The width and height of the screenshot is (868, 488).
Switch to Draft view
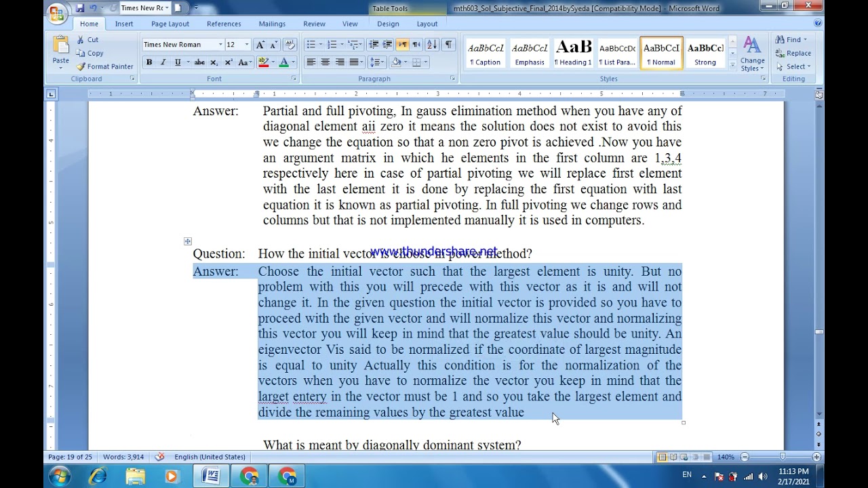pyautogui.click(x=706, y=457)
